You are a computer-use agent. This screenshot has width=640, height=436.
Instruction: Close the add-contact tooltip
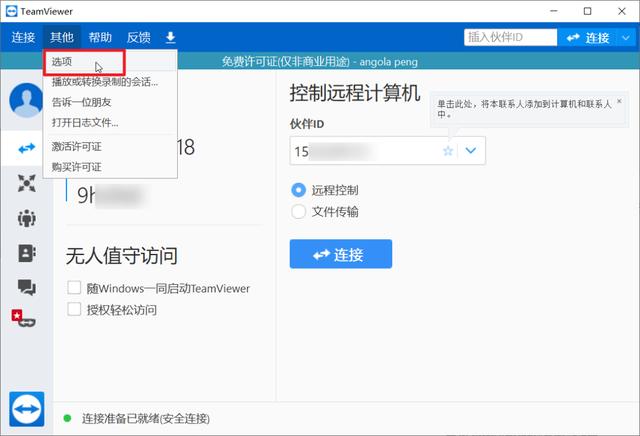coord(619,101)
